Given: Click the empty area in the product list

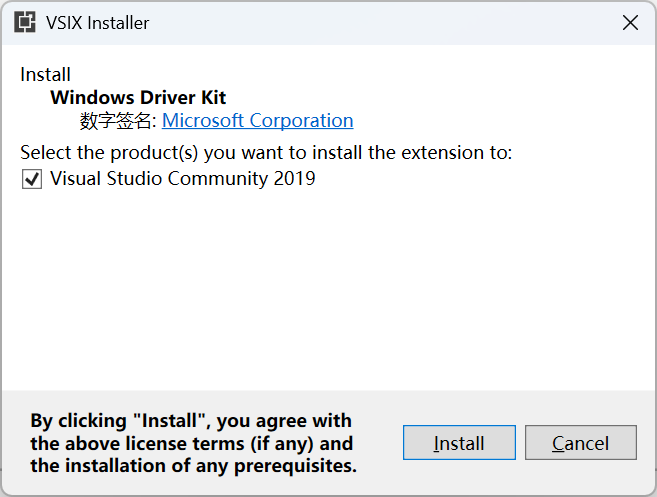Looking at the screenshot, I should click(x=328, y=289).
